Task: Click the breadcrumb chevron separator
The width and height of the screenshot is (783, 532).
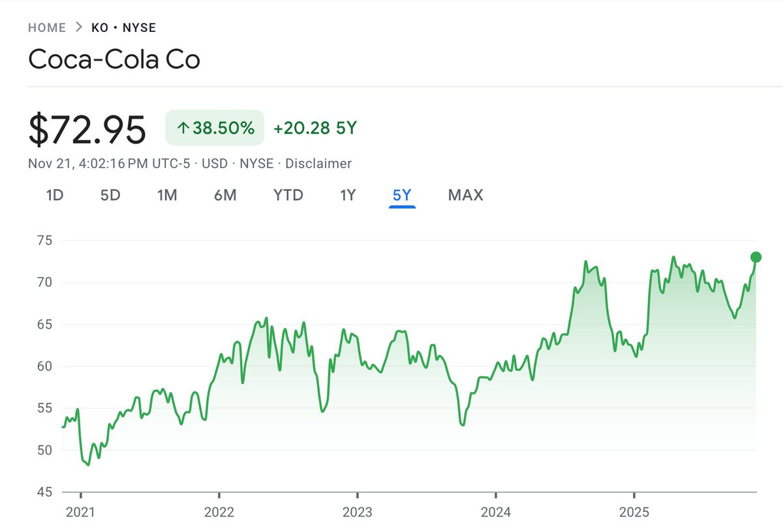Action: coord(79,27)
